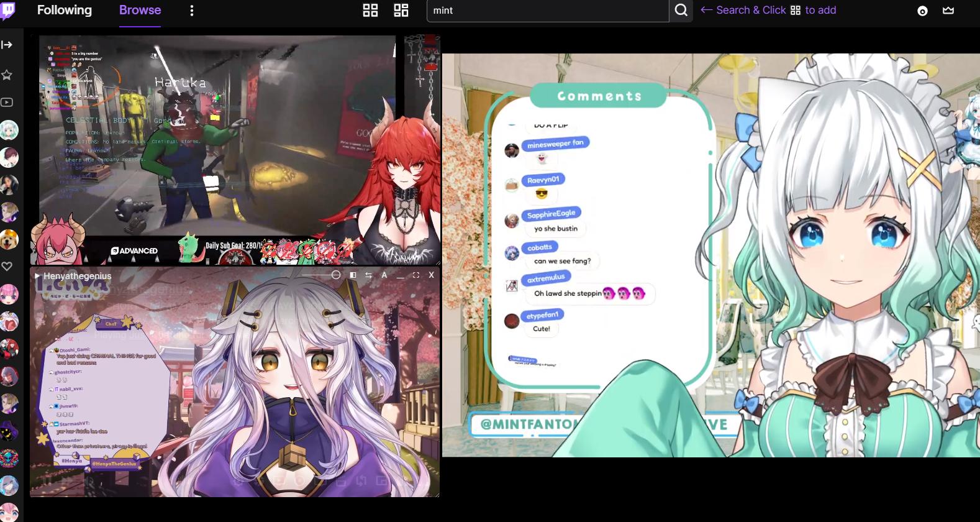Select the uneven-tile grid layout icon
Viewport: 980px width, 522px height.
[x=401, y=11]
